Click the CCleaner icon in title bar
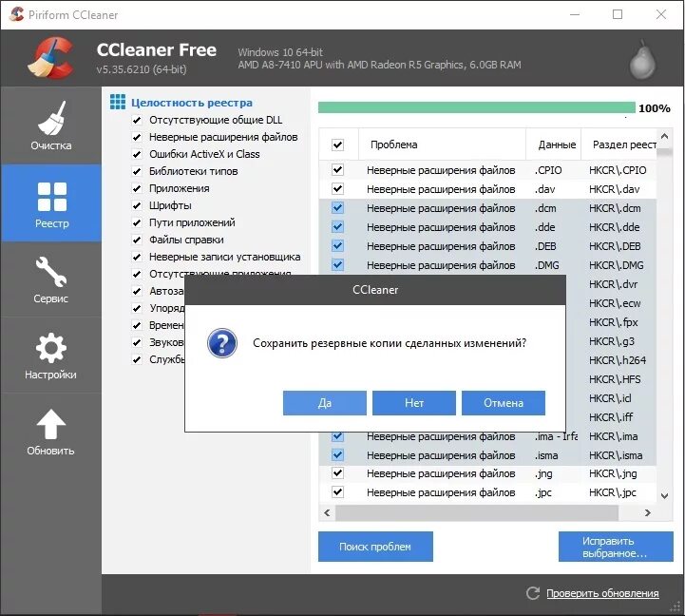 (16, 14)
